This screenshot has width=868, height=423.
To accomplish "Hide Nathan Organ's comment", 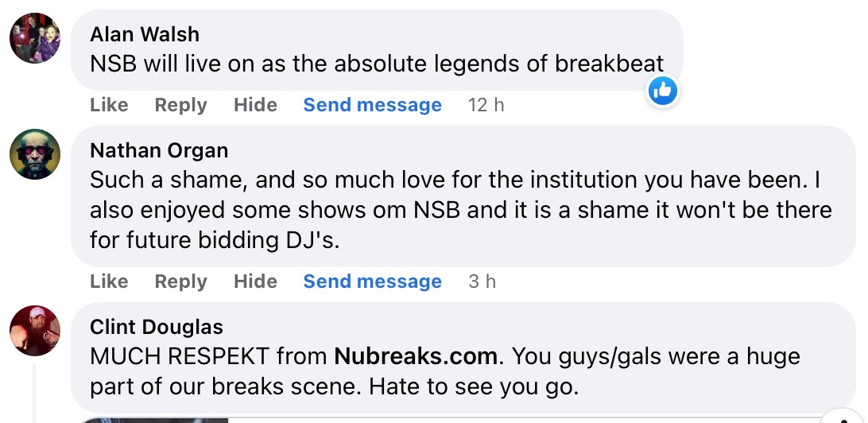I will pos(255,281).
